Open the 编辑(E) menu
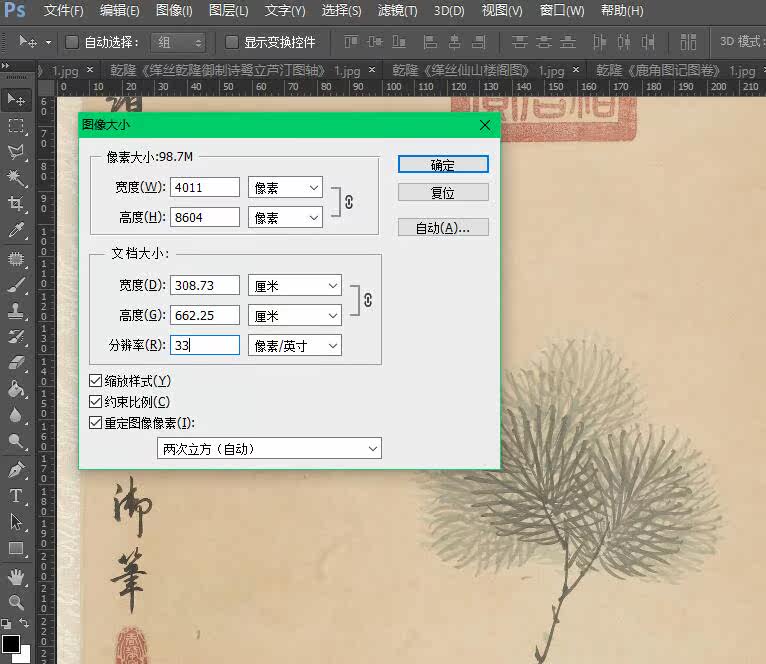 click(x=120, y=10)
